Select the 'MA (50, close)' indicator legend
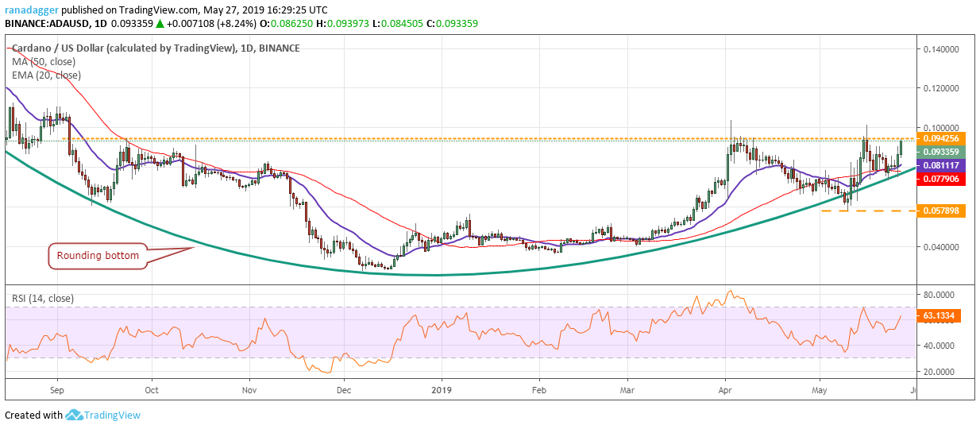Screen dimensions: 980x429 pyautogui.click(x=43, y=62)
